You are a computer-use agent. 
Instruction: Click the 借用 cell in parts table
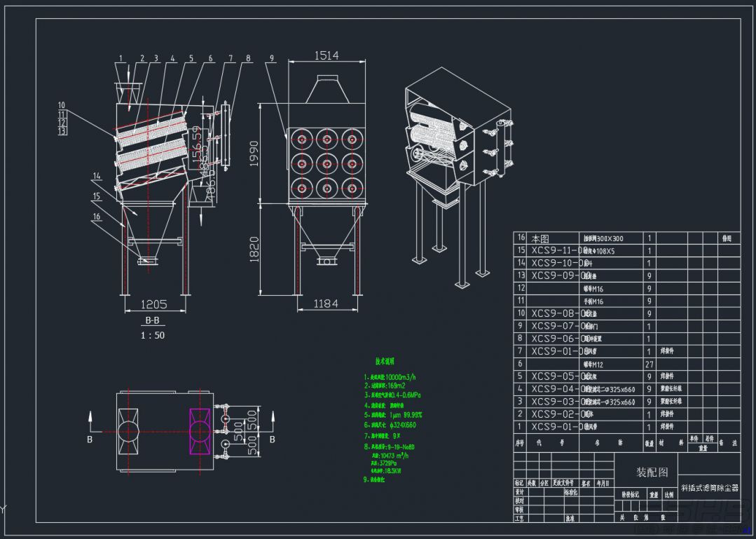(727, 238)
